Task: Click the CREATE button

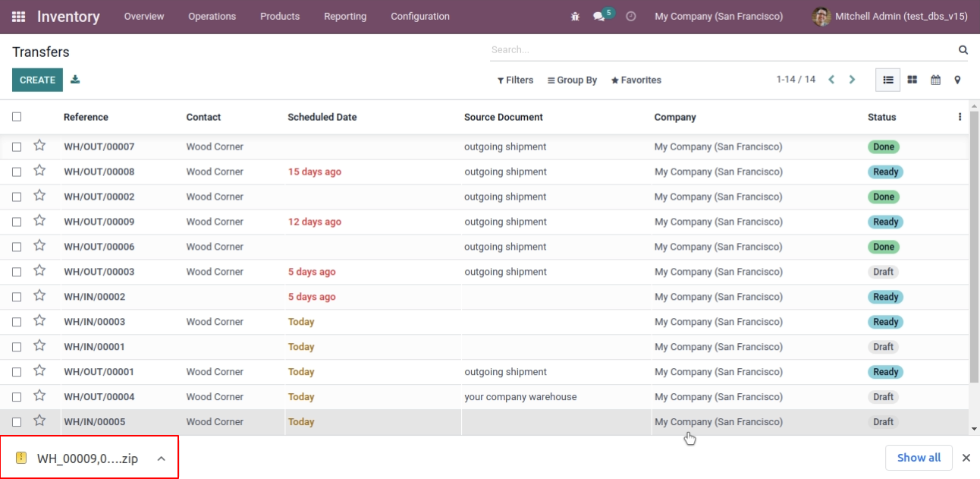Action: point(37,80)
